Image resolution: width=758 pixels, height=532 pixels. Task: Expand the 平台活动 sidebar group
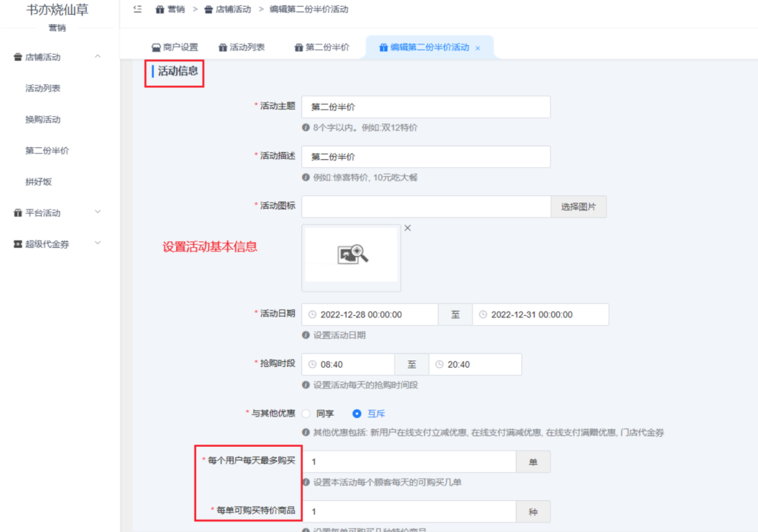[x=98, y=212]
